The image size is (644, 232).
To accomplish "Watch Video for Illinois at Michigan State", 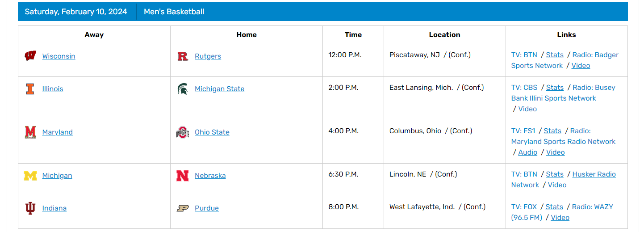I will coord(527,109).
